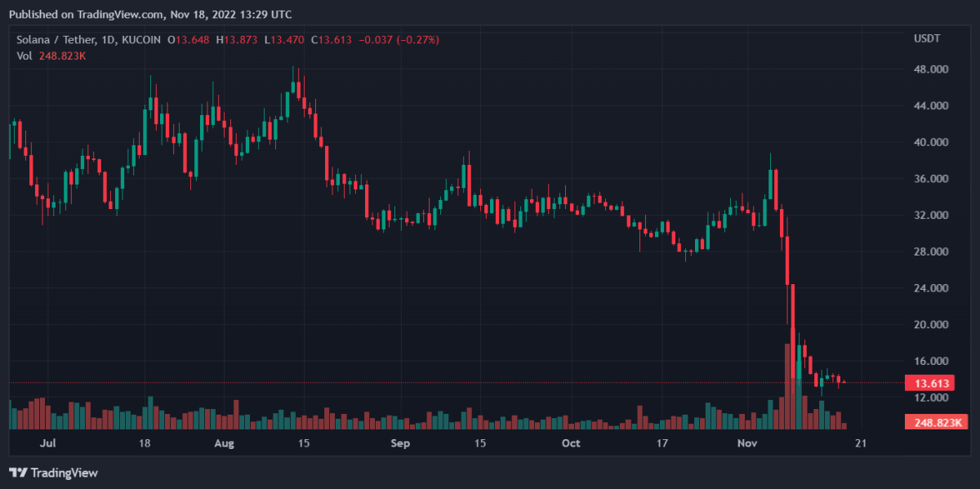Click the 28.000 price axis label
This screenshot has width=980, height=489.
pyautogui.click(x=930, y=251)
